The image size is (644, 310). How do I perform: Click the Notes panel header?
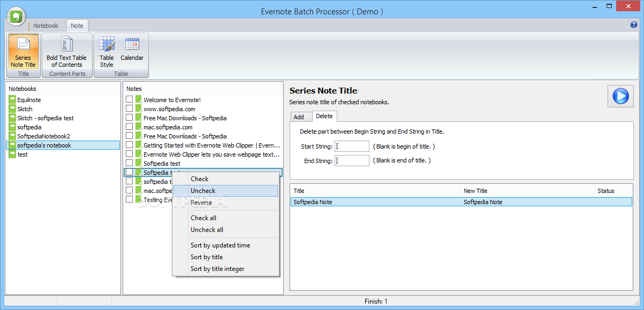203,89
